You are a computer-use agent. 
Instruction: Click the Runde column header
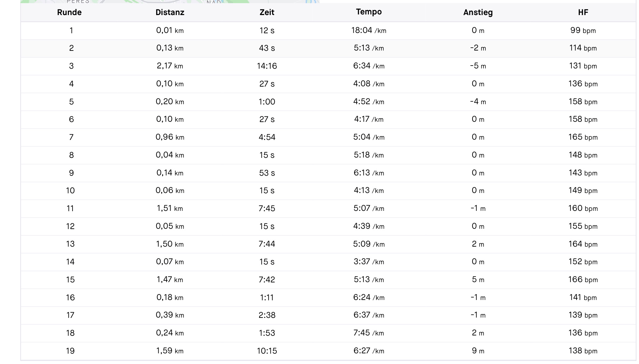tap(69, 13)
